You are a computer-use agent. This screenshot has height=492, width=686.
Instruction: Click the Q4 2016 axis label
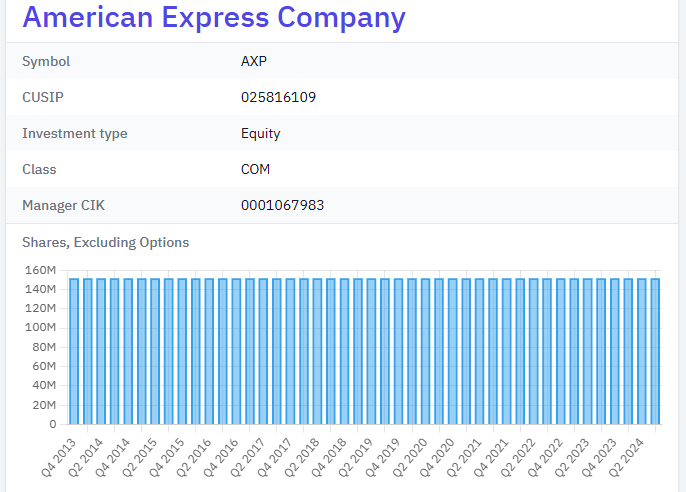pyautogui.click(x=221, y=457)
